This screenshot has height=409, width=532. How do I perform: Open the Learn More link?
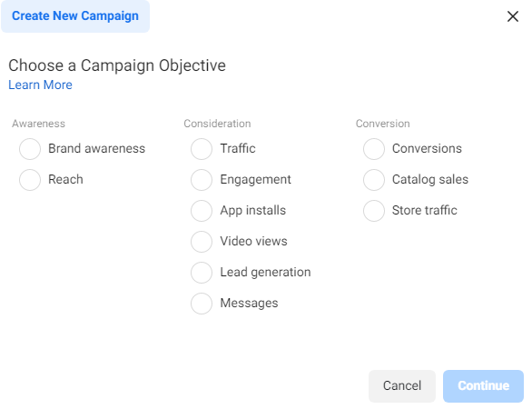40,85
